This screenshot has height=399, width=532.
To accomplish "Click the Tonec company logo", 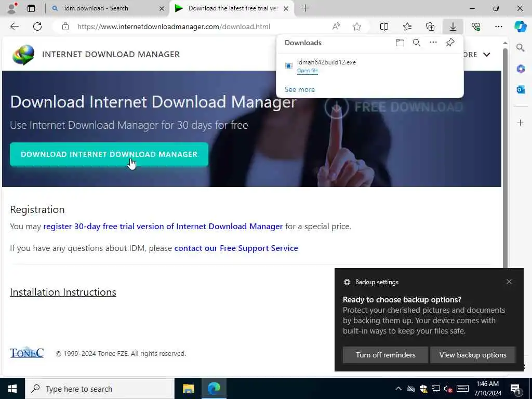I will [x=27, y=353].
